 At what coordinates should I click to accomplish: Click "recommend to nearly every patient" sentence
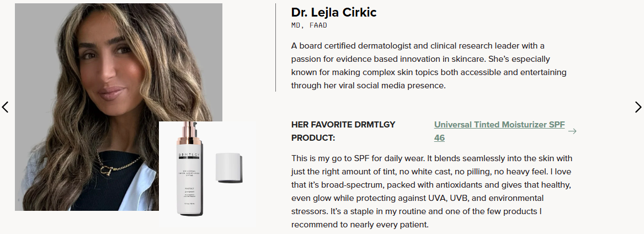tap(360, 225)
